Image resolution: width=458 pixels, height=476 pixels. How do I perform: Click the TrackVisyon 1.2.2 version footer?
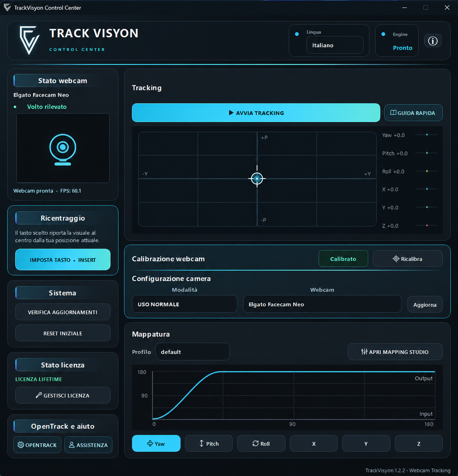(x=408, y=470)
